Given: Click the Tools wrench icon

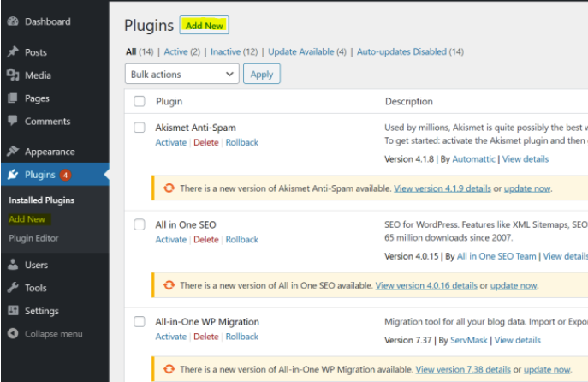Looking at the screenshot, I should 13,288.
